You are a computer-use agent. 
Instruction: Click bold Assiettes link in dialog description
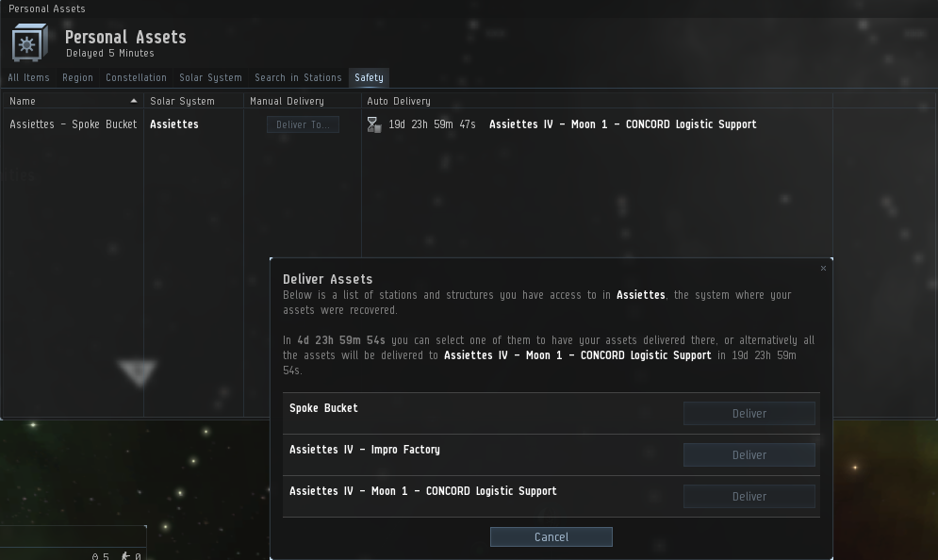click(x=641, y=295)
